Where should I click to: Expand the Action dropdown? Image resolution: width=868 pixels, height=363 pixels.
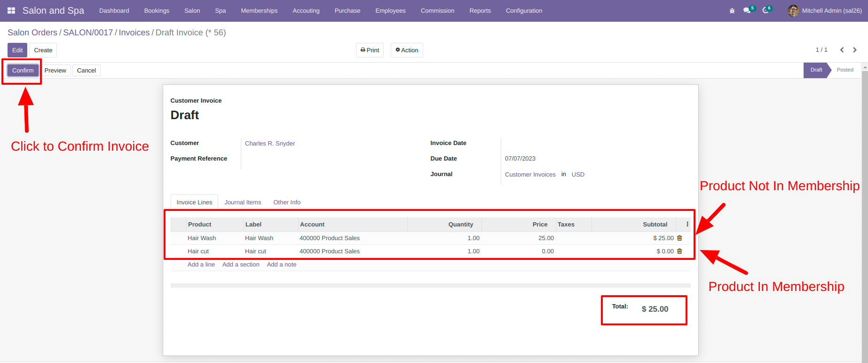tap(407, 50)
